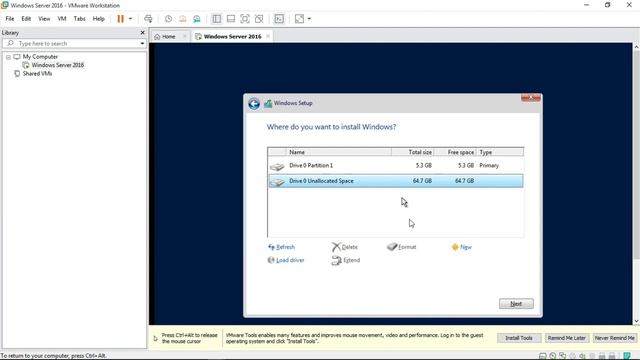Open the library search dropdown arrow
This screenshot has width=640, height=360.
click(142, 43)
